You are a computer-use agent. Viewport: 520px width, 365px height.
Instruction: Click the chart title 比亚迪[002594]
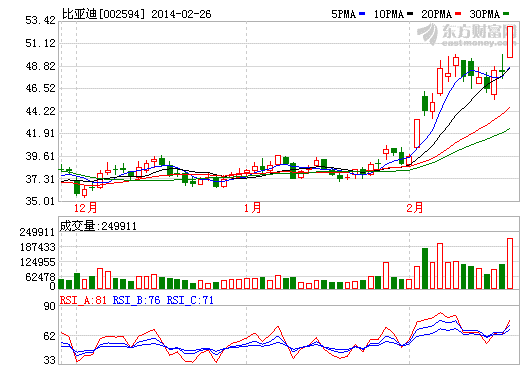pyautogui.click(x=104, y=14)
